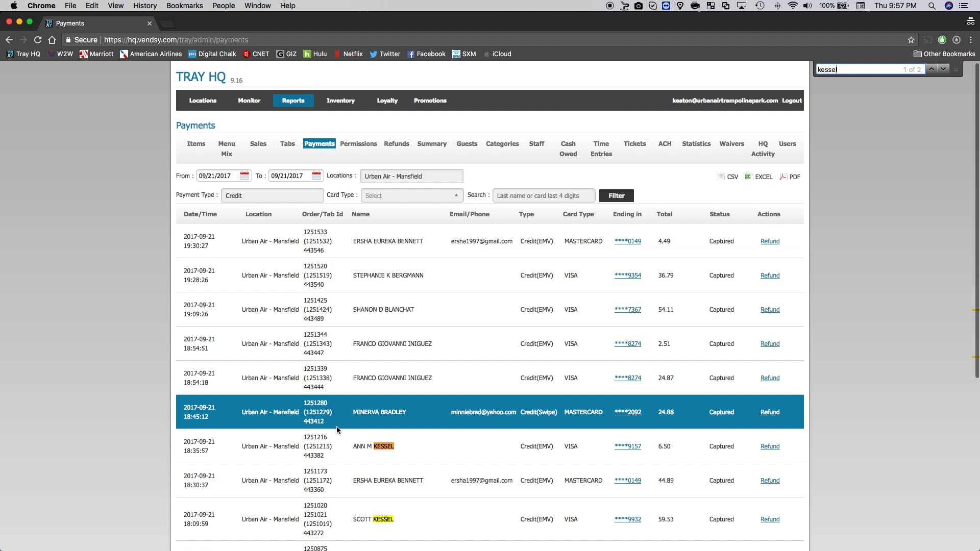Open the Locations Urban Air - Mansfield dropdown
This screenshot has width=980, height=551.
411,176
